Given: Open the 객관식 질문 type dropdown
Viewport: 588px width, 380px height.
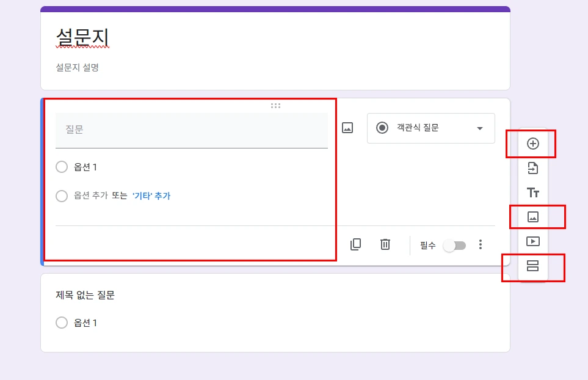Looking at the screenshot, I should pyautogui.click(x=431, y=128).
